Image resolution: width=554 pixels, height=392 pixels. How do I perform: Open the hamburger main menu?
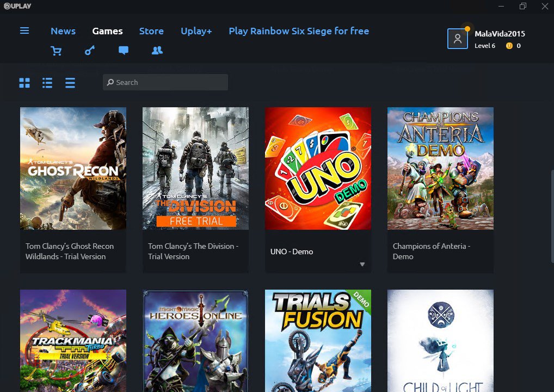coord(24,30)
